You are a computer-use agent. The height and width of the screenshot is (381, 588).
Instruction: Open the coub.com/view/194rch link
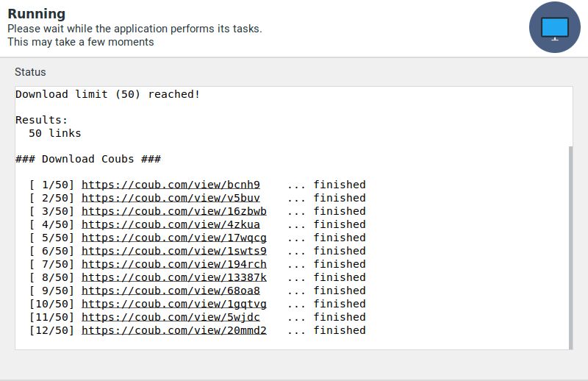[173, 264]
